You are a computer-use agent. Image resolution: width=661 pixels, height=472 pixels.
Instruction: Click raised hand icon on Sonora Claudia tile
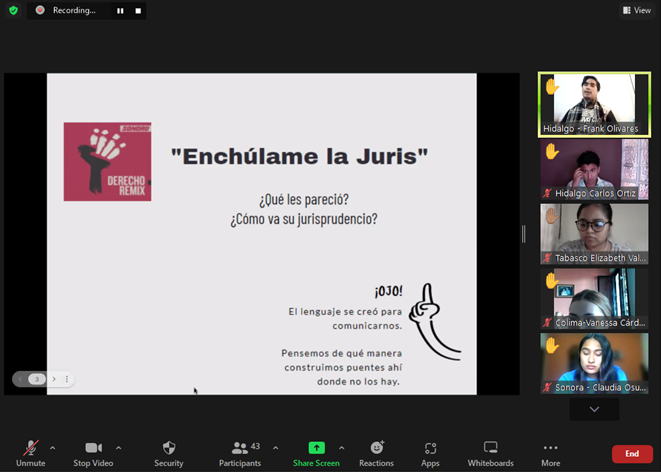coord(552,346)
